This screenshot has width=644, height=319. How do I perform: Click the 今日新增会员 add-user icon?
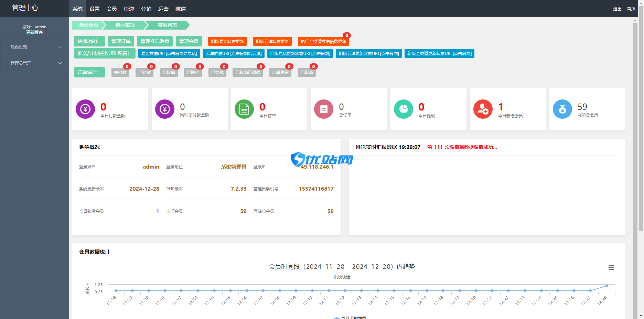click(483, 109)
